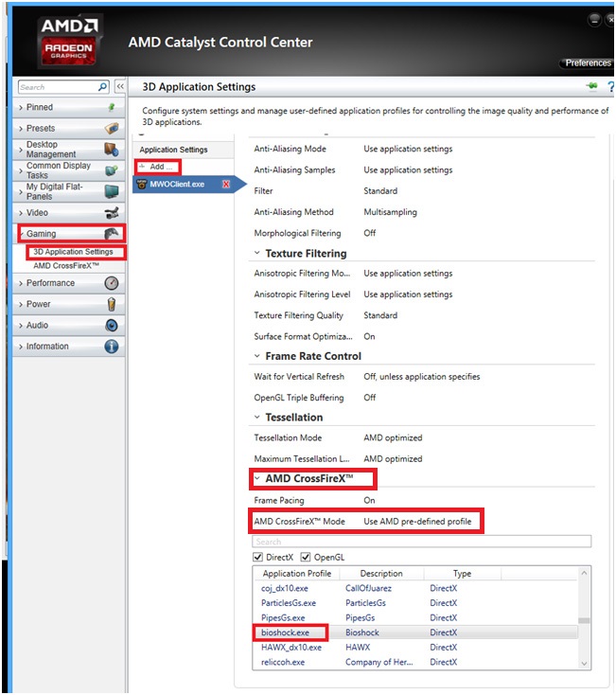Click the profile list scrollbar up arrow
Image resolution: width=616 pixels, height=695 pixels.
coord(584,573)
